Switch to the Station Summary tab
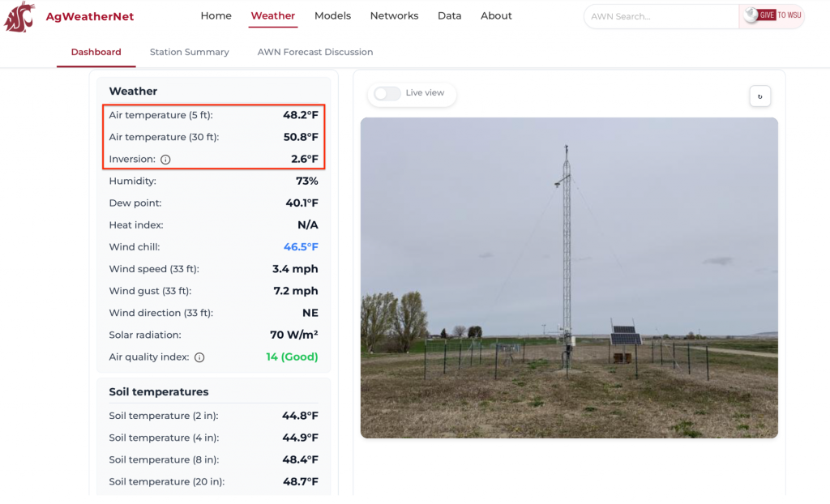 189,51
